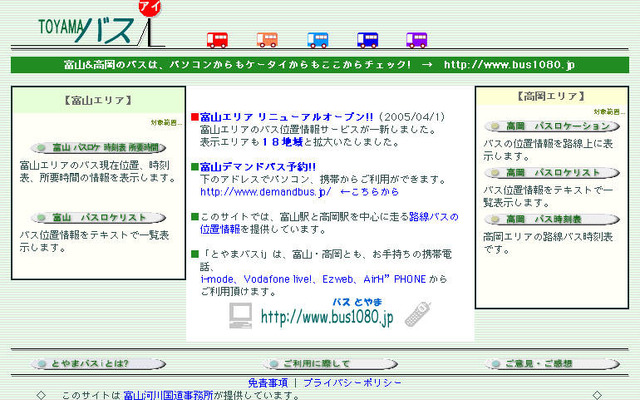Click 【高岡エリア】 heading
The height and width of the screenshot is (400, 640).
[x=552, y=96]
